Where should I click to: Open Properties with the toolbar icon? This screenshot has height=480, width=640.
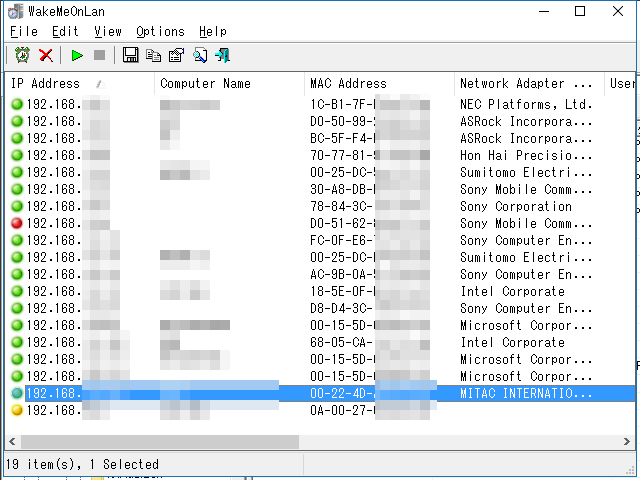pyautogui.click(x=177, y=55)
